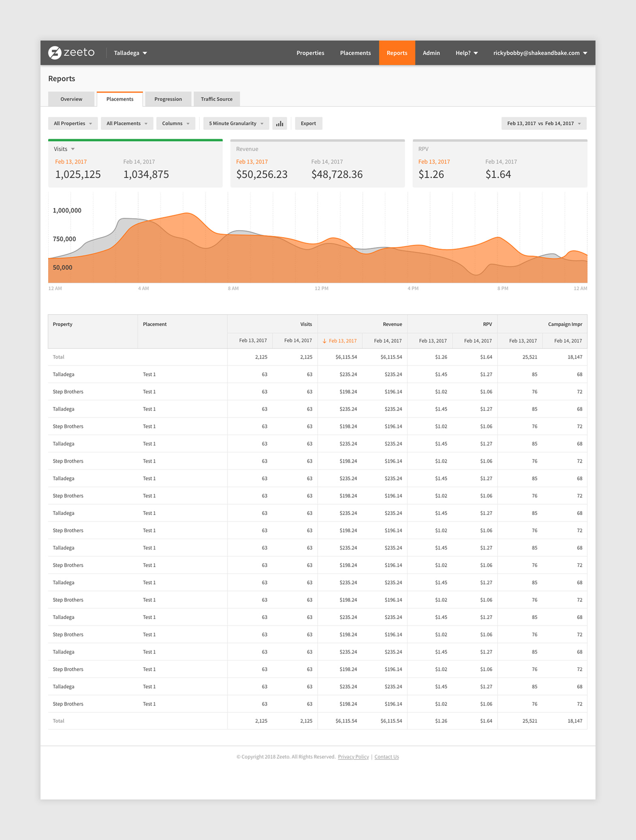Select Reports in the top navigation

397,53
